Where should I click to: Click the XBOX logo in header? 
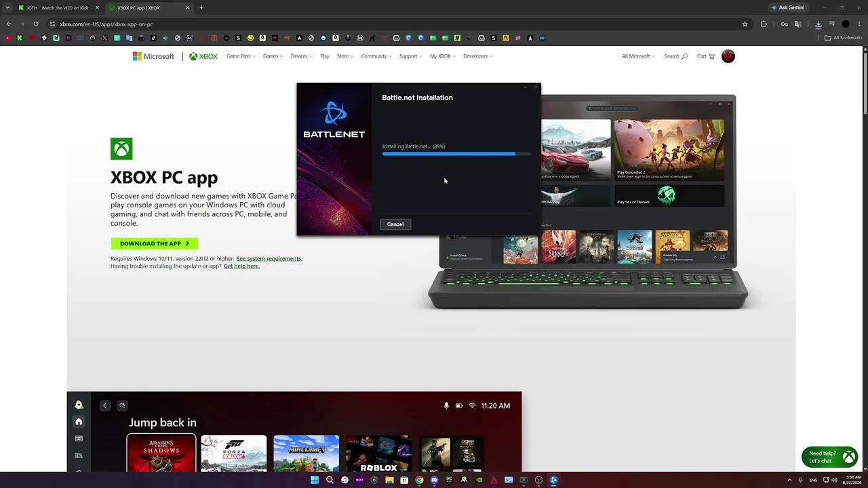tap(203, 56)
